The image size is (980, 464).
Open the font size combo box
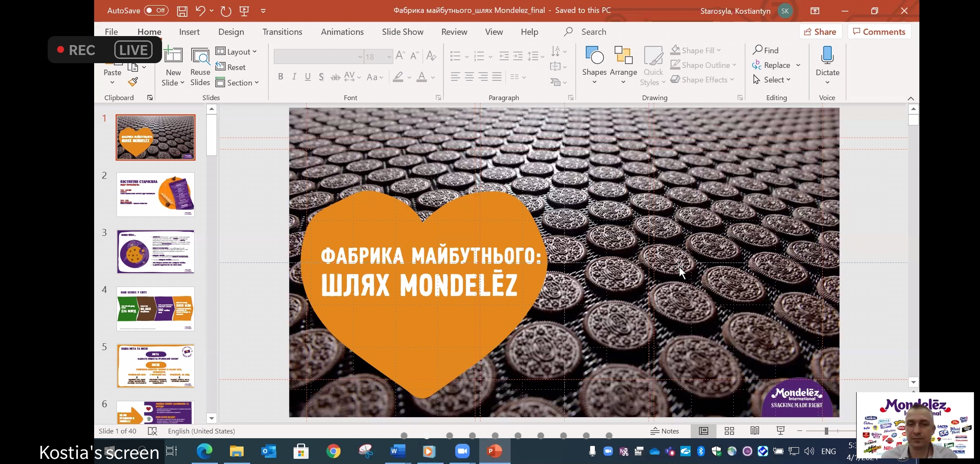(378, 57)
